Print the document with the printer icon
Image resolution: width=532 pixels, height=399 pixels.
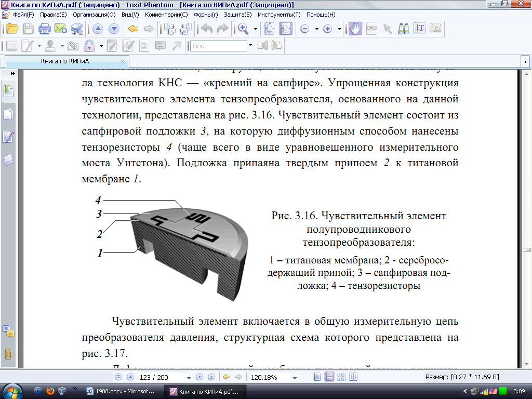click(45, 29)
